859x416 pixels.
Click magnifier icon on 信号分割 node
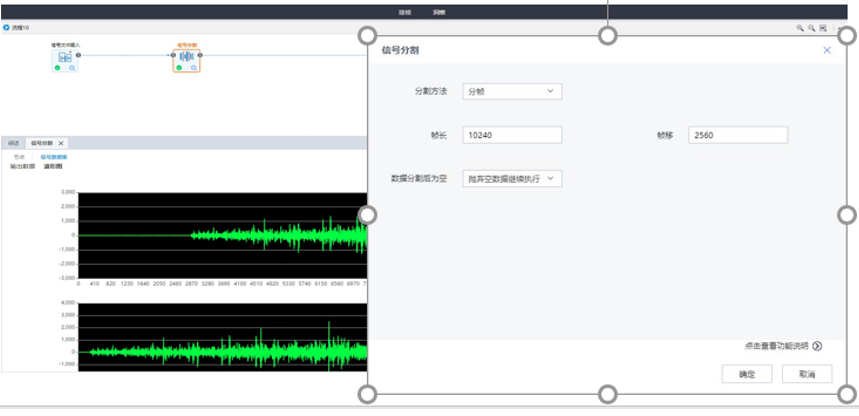tap(194, 68)
